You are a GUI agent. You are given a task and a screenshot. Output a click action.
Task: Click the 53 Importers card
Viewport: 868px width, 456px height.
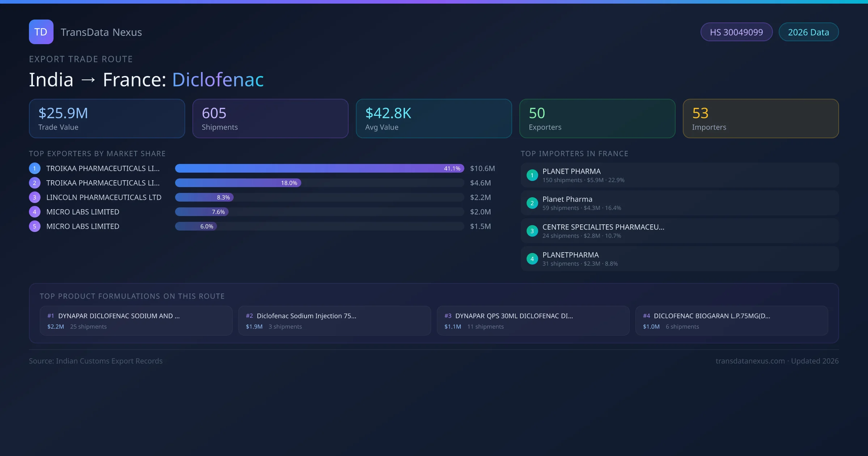(761, 119)
